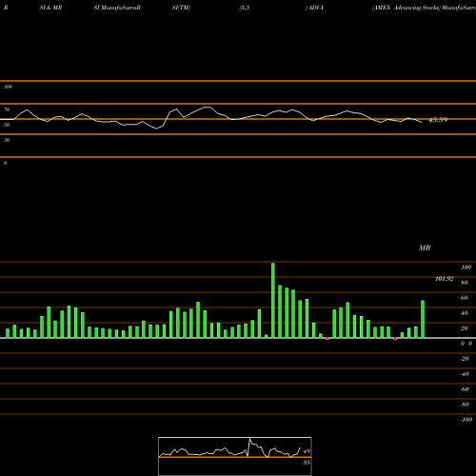Select the MR panel title label

coord(425,248)
